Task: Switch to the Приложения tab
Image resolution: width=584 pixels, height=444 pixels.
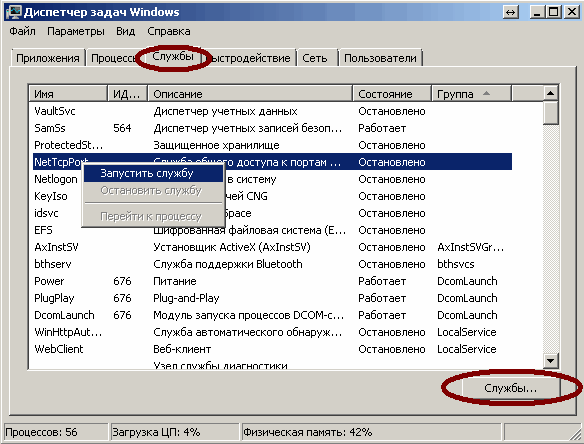Action: point(48,58)
